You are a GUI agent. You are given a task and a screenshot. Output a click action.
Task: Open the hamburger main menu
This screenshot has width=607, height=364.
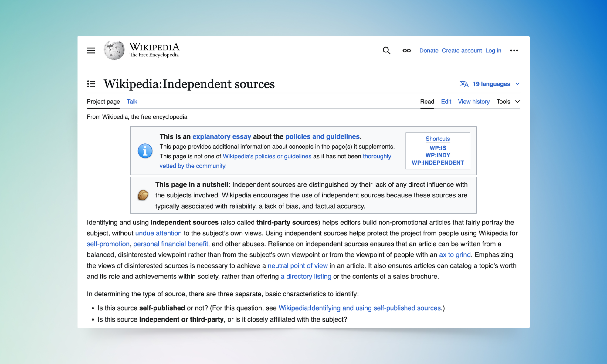tap(91, 51)
